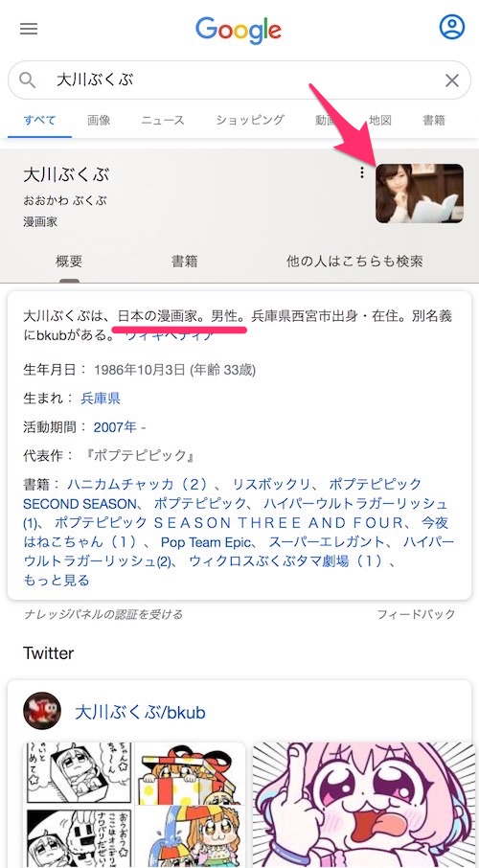Click the Google logo

[x=239, y=30]
